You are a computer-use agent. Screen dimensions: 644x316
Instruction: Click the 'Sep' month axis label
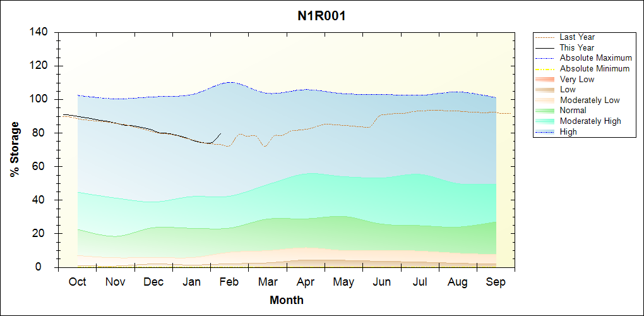click(x=496, y=282)
